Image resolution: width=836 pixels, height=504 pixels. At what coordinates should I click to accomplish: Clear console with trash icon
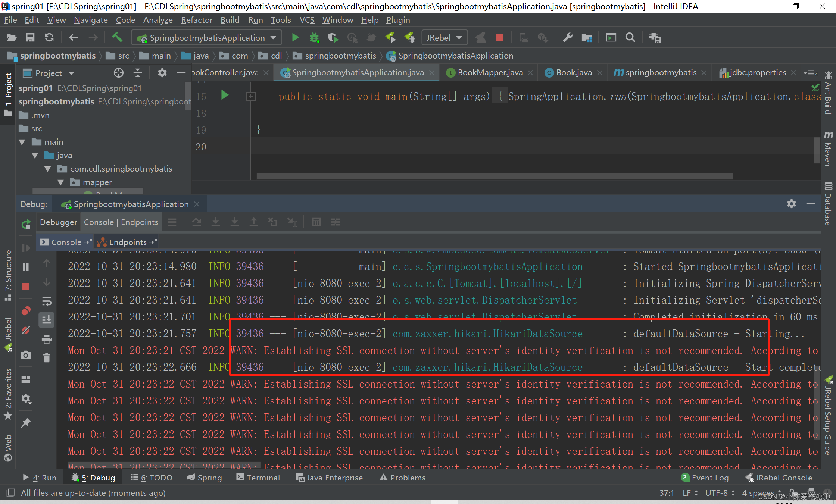[47, 358]
